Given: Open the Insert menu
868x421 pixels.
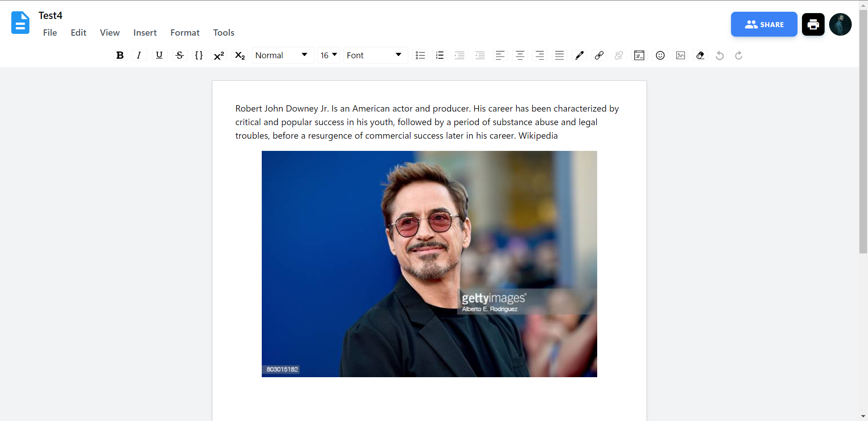Looking at the screenshot, I should click(x=145, y=33).
